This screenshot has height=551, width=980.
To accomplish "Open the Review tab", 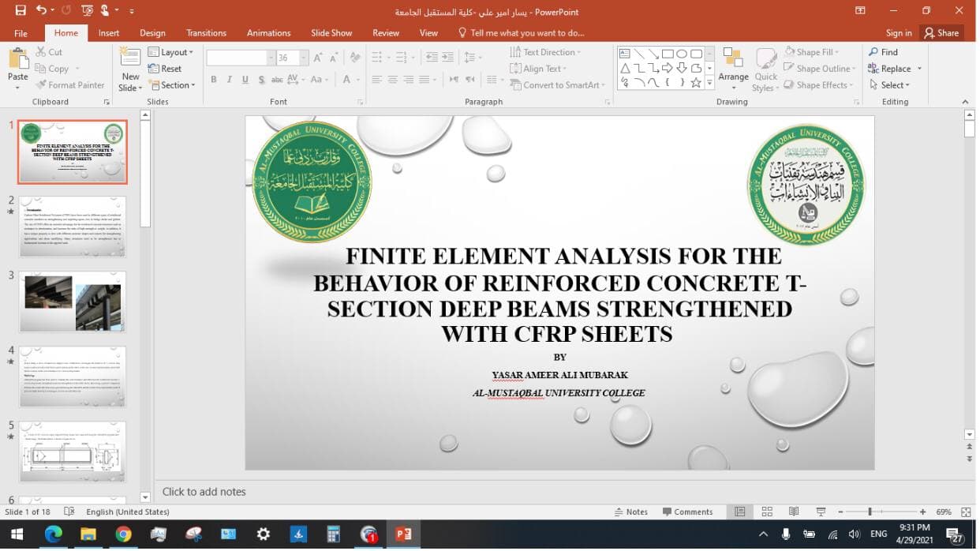I will click(386, 33).
